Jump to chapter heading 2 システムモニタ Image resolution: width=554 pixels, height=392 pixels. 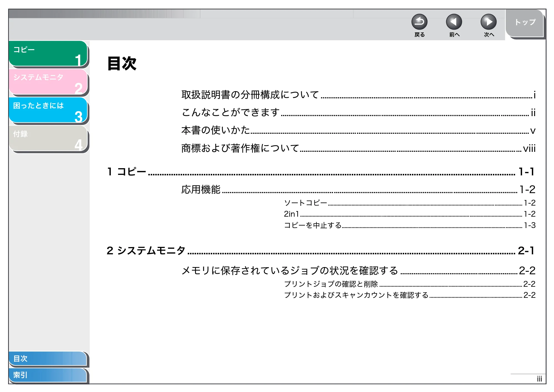(x=320, y=251)
